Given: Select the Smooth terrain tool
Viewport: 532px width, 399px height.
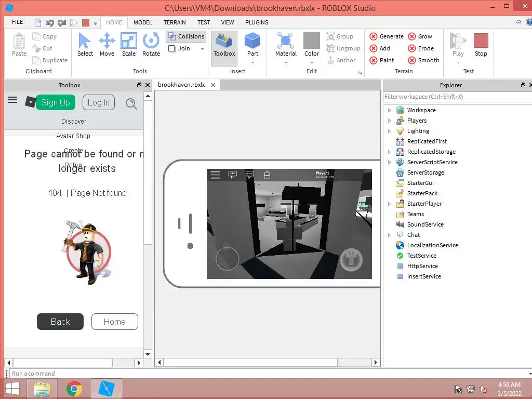Looking at the screenshot, I should pos(423,60).
